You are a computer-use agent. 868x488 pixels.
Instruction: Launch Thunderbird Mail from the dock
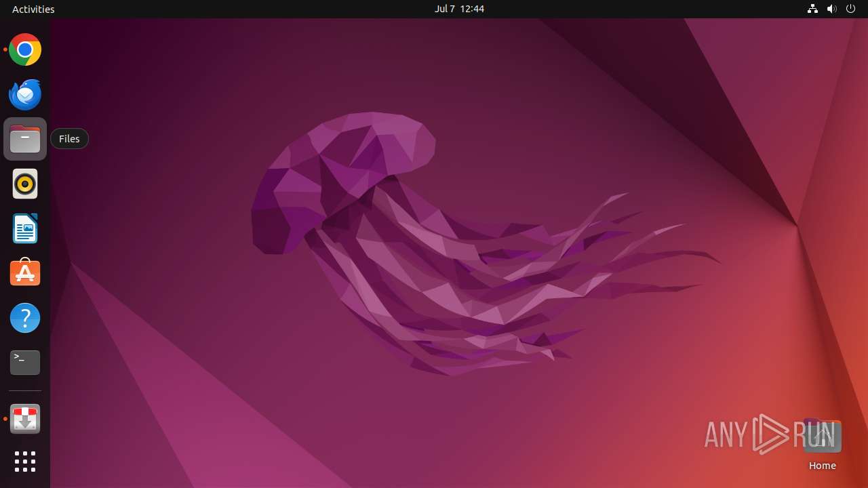click(25, 94)
